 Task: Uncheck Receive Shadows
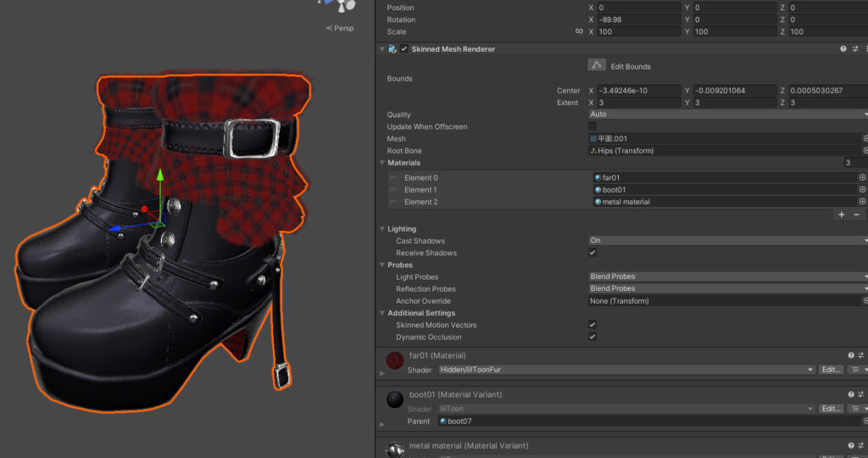click(593, 253)
